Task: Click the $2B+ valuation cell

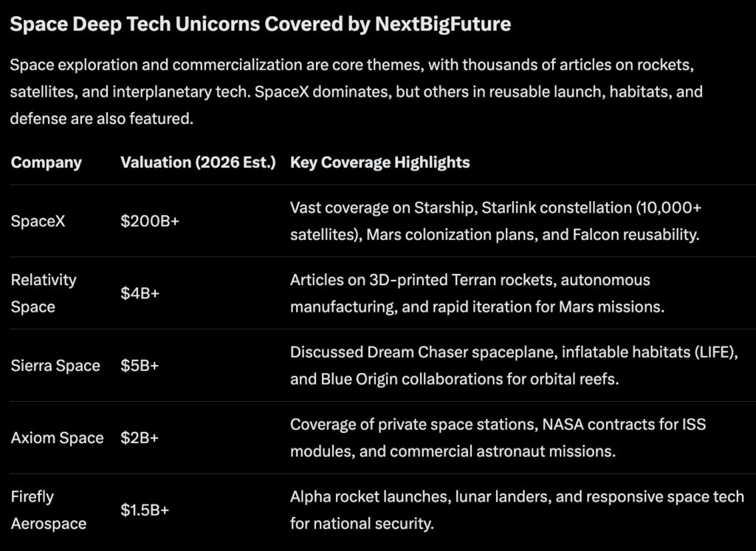Action: pyautogui.click(x=140, y=438)
